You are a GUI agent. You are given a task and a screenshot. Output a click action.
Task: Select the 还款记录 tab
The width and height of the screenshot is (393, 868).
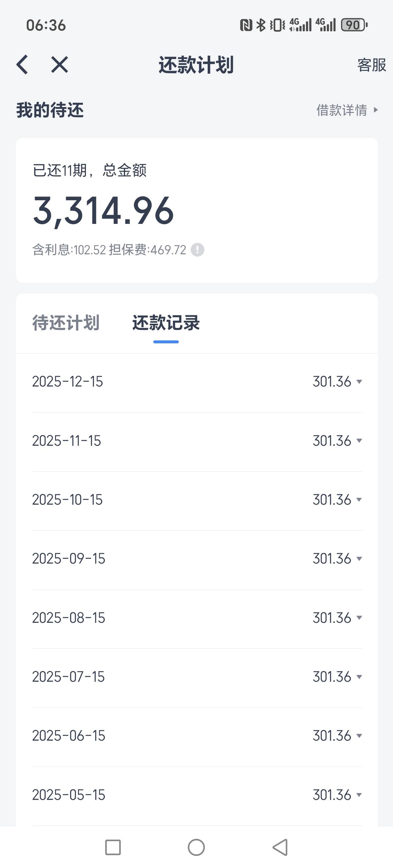[x=166, y=322]
